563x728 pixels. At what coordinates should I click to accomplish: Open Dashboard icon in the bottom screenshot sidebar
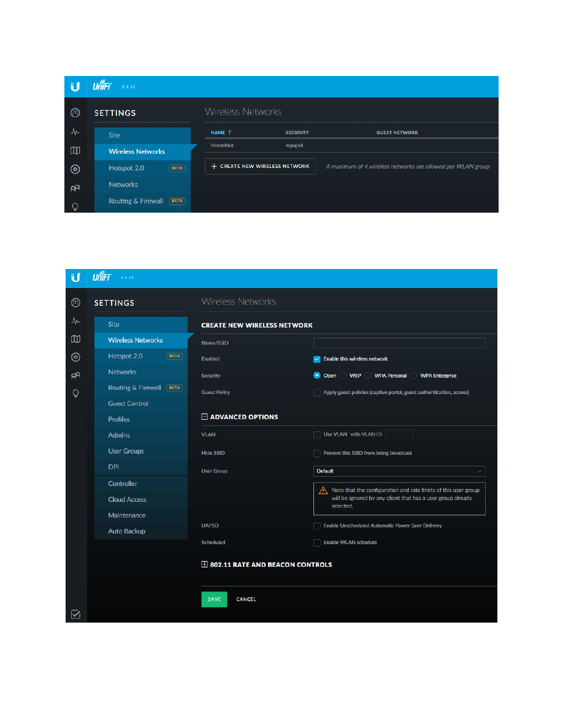tap(75, 302)
